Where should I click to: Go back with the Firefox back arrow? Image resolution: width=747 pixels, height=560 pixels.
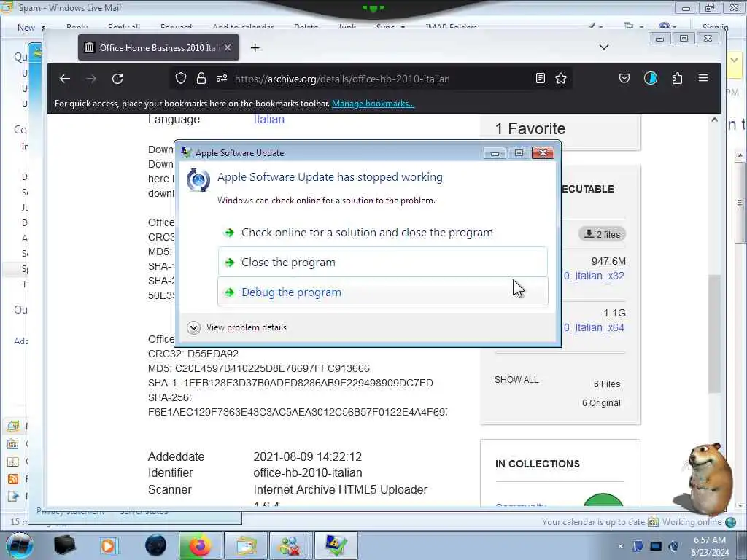pyautogui.click(x=65, y=79)
